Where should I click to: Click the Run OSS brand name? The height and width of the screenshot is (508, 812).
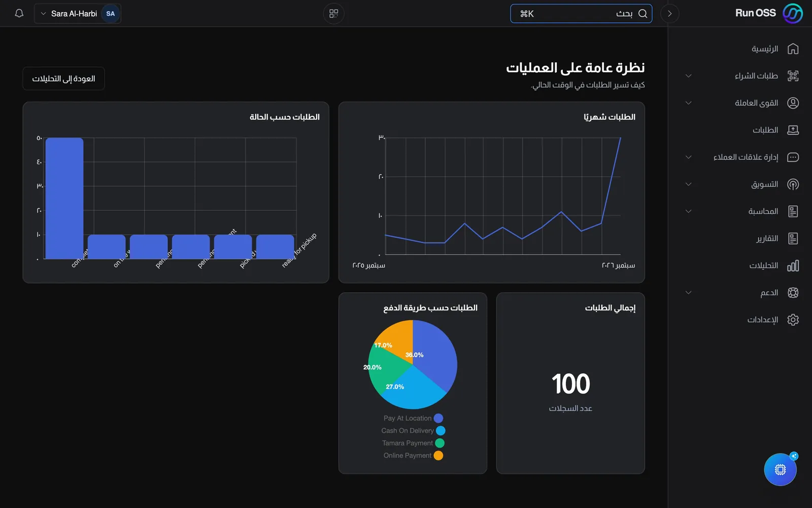click(756, 13)
